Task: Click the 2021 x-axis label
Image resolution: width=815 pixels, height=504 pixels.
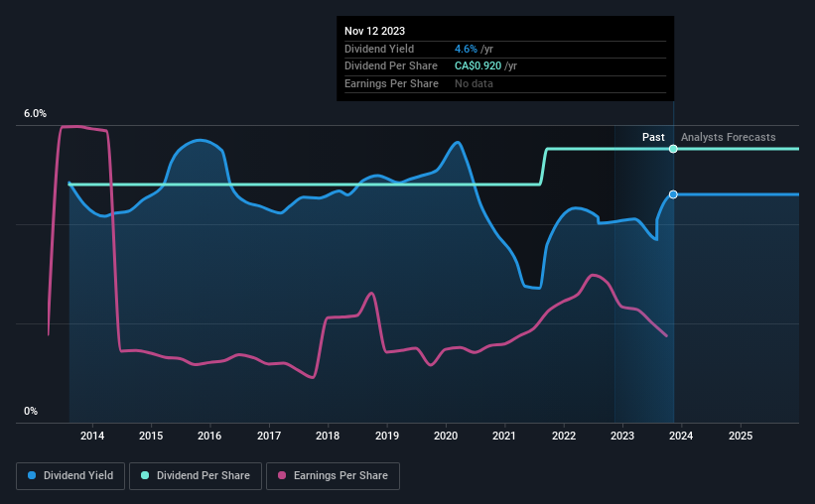Action: coord(504,436)
